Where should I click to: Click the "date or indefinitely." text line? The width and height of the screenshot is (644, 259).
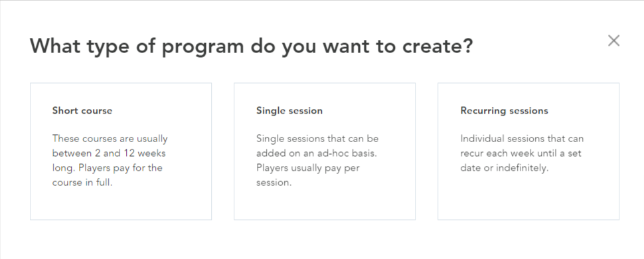505,168
